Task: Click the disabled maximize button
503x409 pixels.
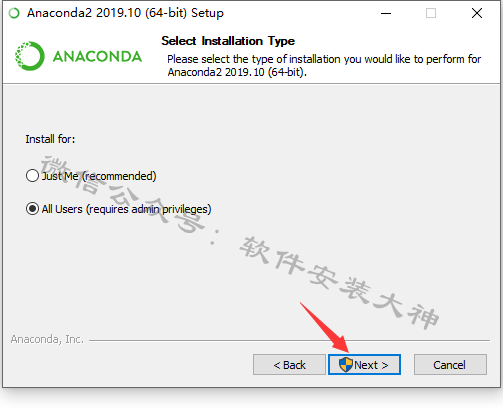Action: (x=431, y=13)
